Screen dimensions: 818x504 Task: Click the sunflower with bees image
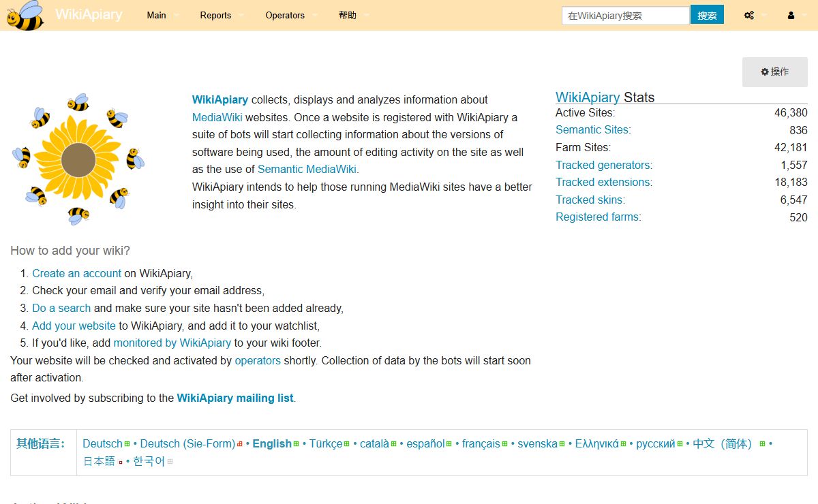tap(78, 159)
